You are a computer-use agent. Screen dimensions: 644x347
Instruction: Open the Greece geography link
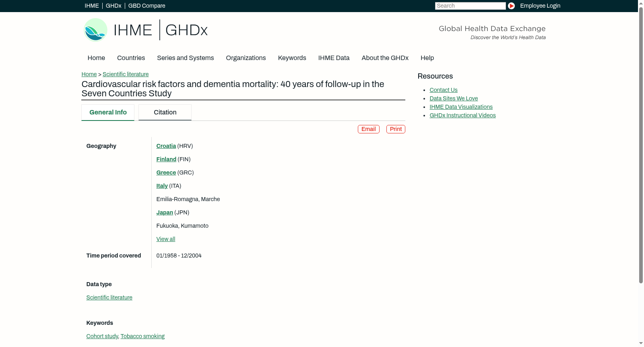166,172
